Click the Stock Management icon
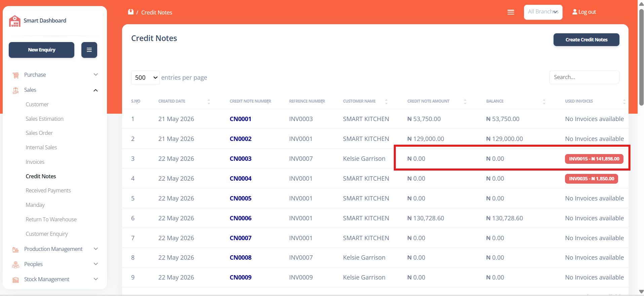This screenshot has width=644, height=296. coord(15,280)
